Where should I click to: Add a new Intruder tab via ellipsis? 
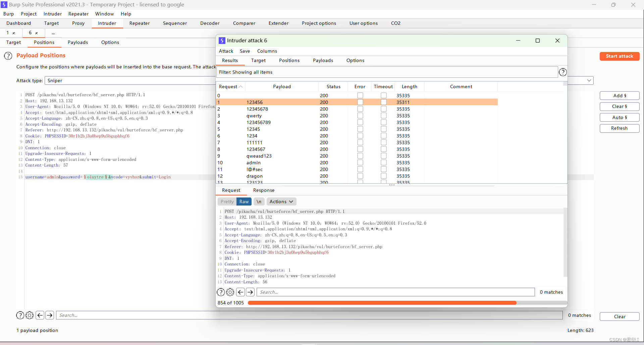click(x=53, y=33)
